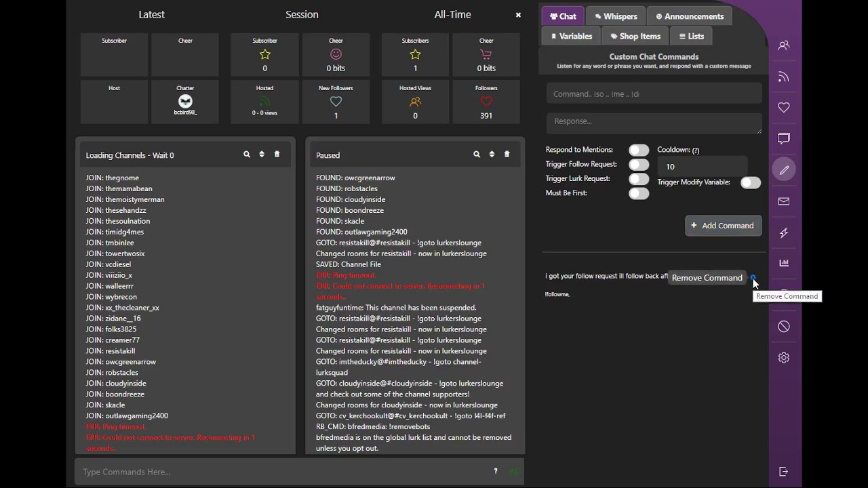Open the Shop Items tab

(635, 36)
